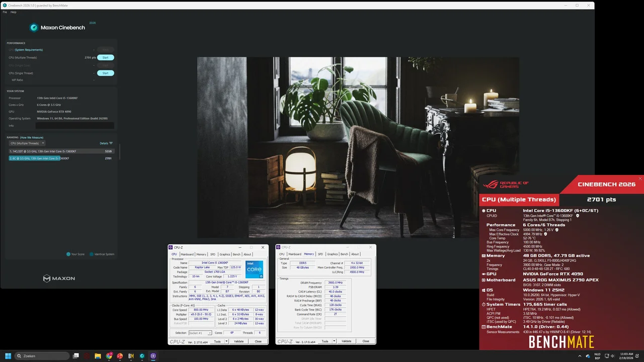Open the Socket #1 selection dropdown
The height and width of the screenshot is (362, 644).
(x=200, y=333)
